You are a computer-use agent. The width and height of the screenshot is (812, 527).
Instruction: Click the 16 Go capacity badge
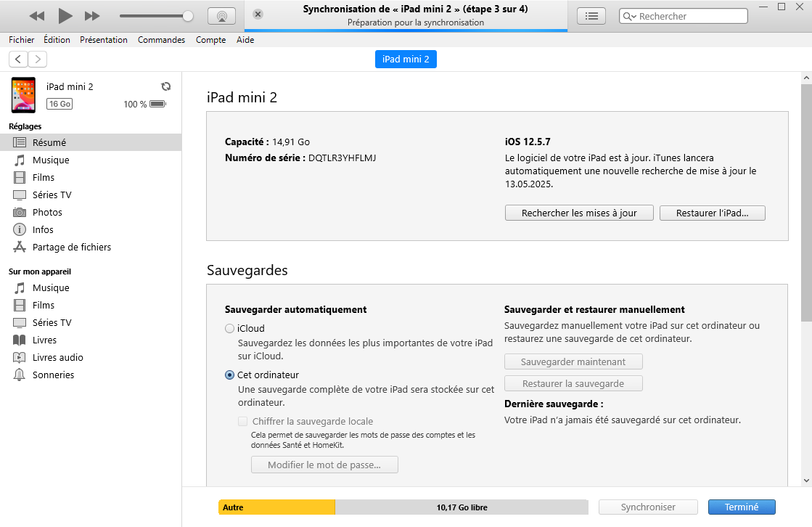(x=60, y=104)
